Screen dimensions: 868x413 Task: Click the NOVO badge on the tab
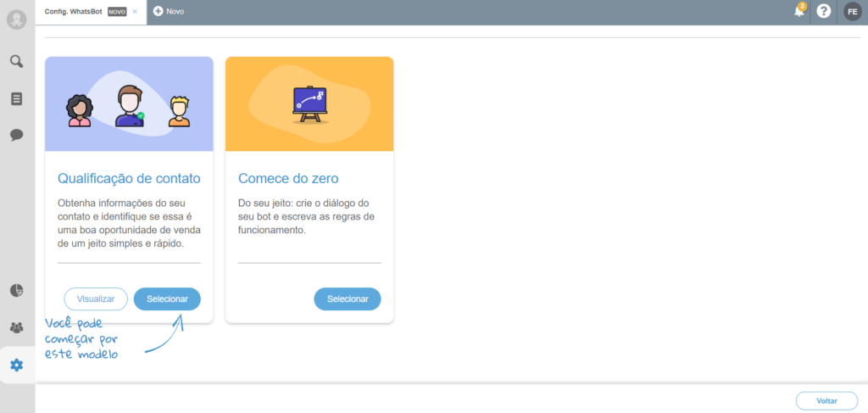[x=117, y=11]
